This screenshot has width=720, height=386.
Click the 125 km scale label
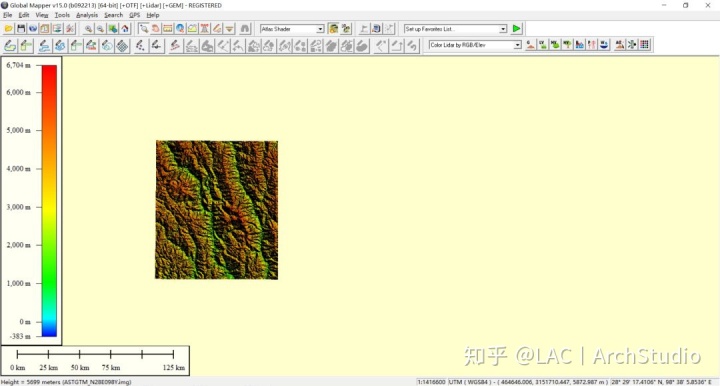[174, 368]
